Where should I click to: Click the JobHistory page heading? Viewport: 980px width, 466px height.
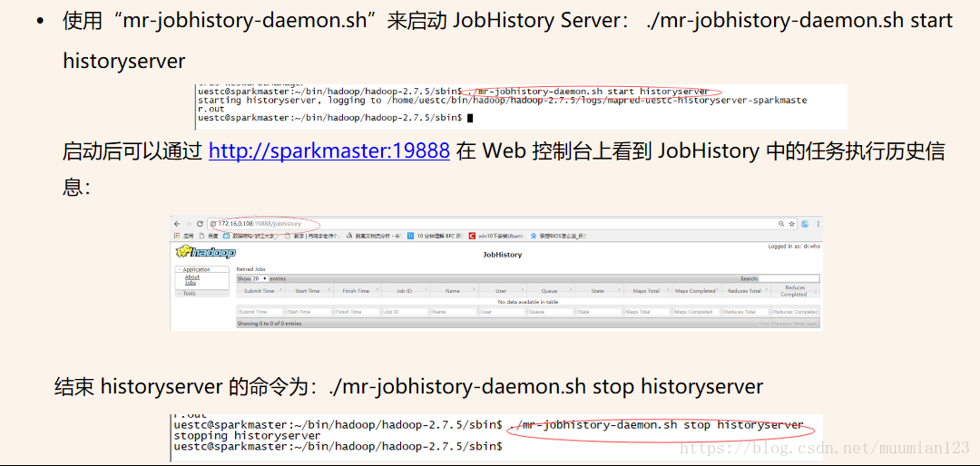tap(503, 255)
